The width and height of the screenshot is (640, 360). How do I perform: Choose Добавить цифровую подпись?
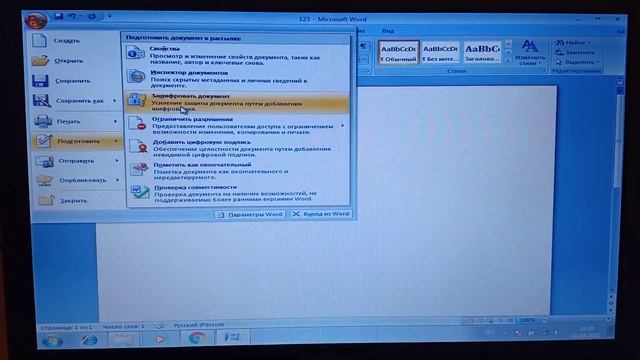(x=238, y=149)
